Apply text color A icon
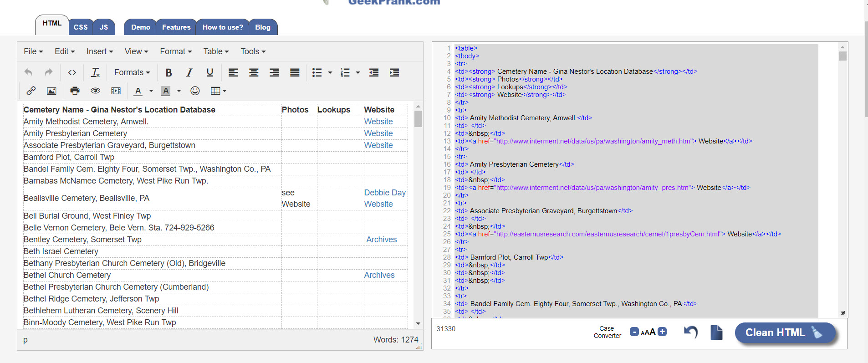Screen dimensions: 868x363 point(138,91)
